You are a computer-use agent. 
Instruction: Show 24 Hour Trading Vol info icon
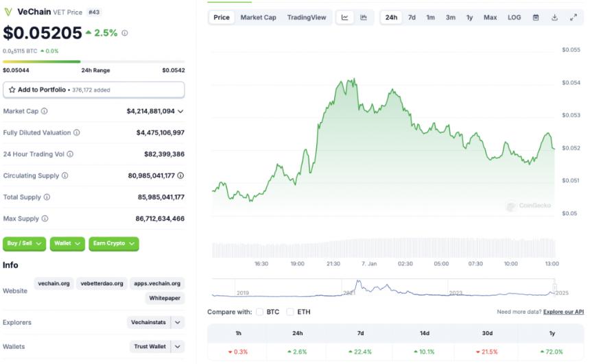click(x=70, y=154)
